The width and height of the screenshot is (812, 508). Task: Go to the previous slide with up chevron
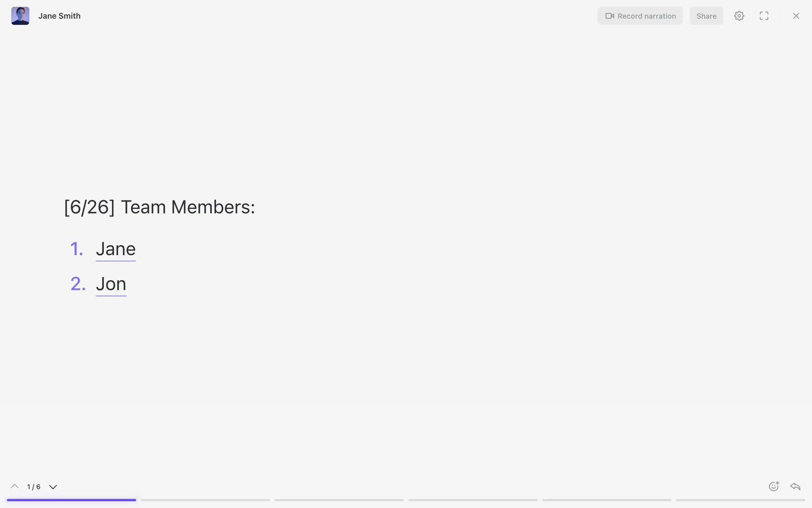click(x=14, y=486)
